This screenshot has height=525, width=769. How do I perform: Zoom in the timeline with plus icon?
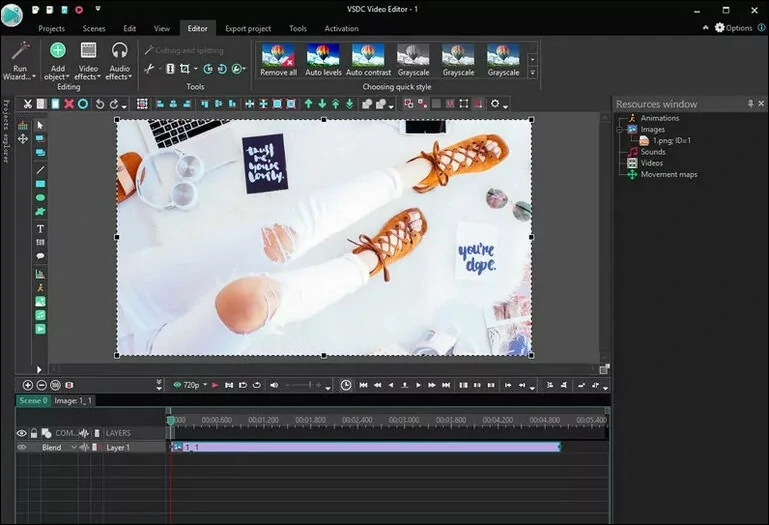click(x=27, y=385)
